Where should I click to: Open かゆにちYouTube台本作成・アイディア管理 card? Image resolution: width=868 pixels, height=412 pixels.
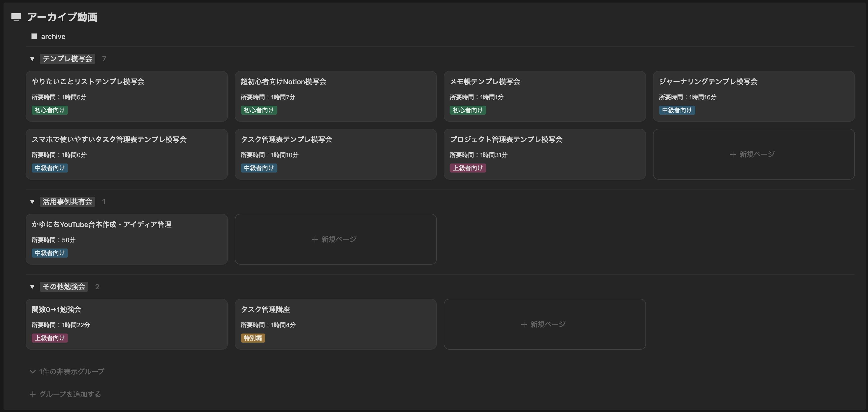[127, 239]
